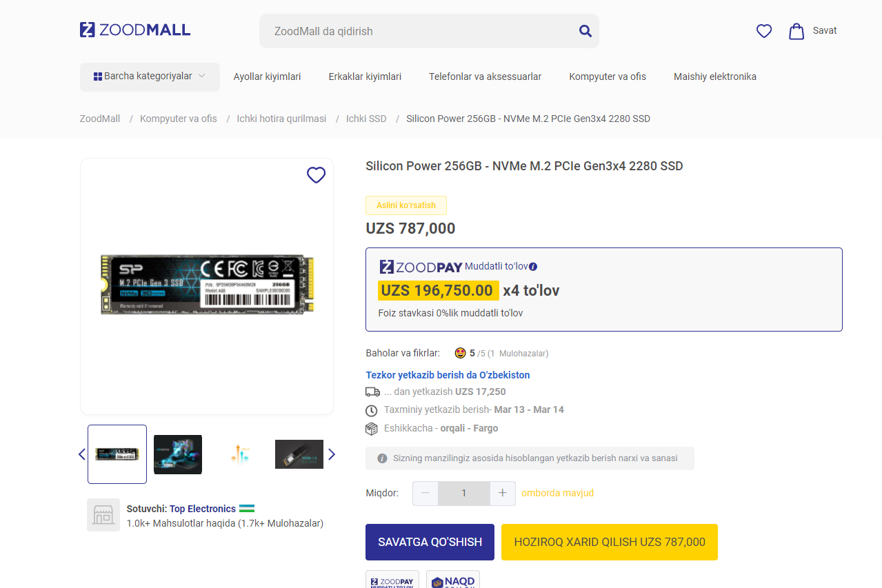
Task: Click the clock delivery estimate icon
Action: coord(372,410)
